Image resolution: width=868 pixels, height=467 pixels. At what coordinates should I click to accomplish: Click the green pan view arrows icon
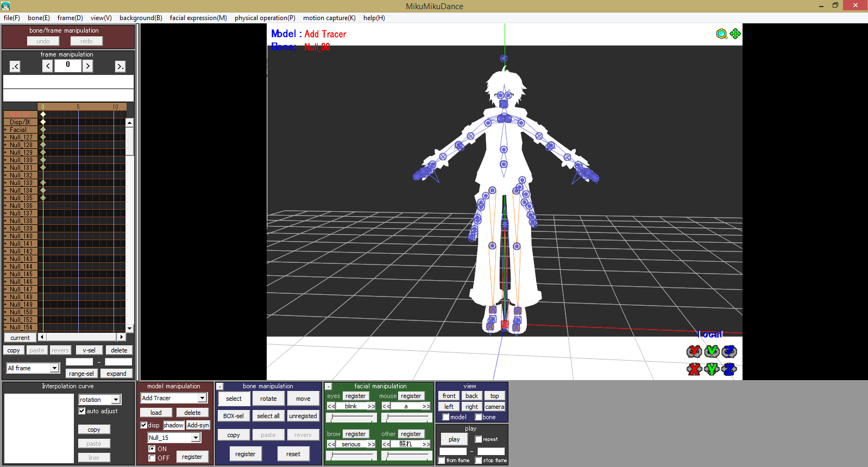coord(735,34)
